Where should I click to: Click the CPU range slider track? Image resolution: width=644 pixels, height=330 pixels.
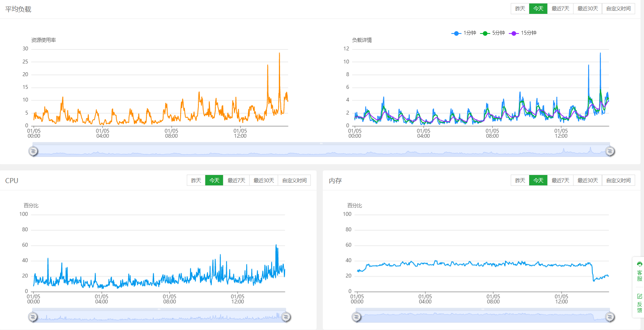pyautogui.click(x=159, y=315)
